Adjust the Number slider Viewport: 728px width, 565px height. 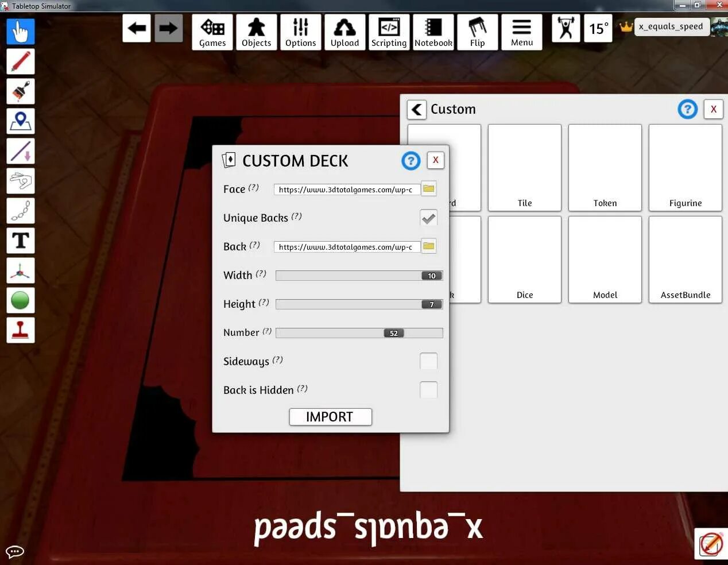click(359, 333)
